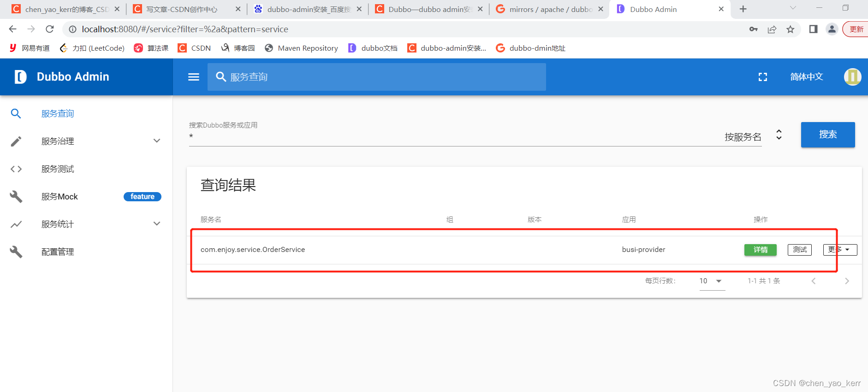Click the browser address bar URL

pyautogui.click(x=185, y=29)
